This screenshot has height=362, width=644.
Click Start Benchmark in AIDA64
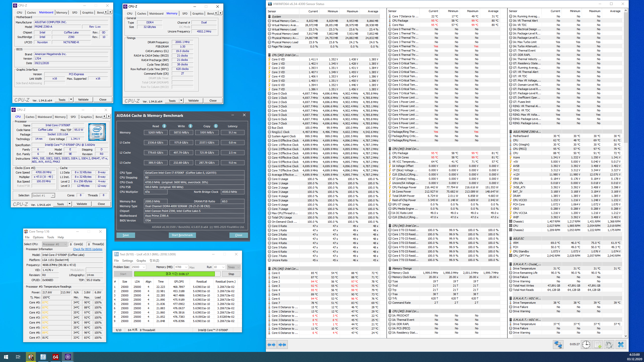182,235
